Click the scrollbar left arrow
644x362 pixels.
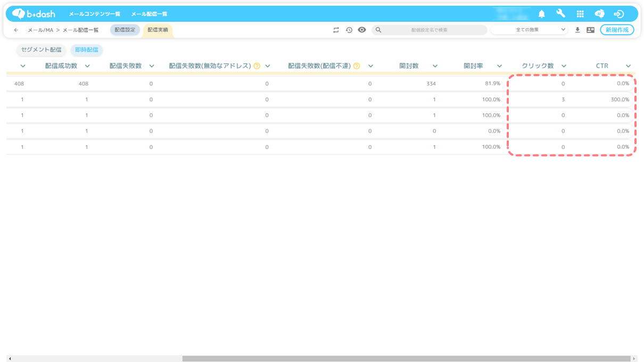(10, 359)
